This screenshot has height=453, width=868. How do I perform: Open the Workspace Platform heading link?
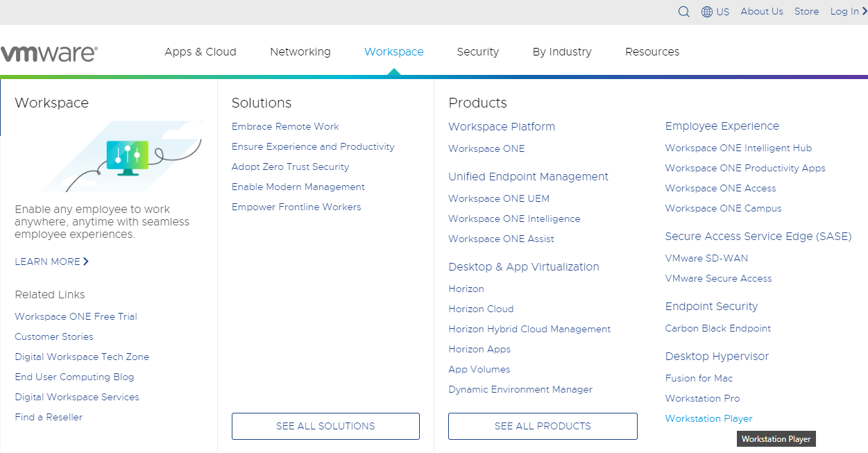[x=502, y=126]
